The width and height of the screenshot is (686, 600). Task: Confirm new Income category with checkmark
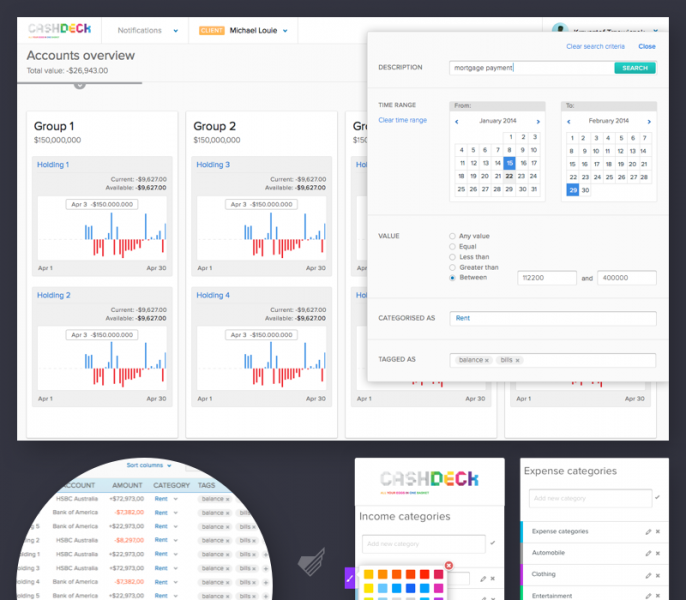click(x=493, y=543)
